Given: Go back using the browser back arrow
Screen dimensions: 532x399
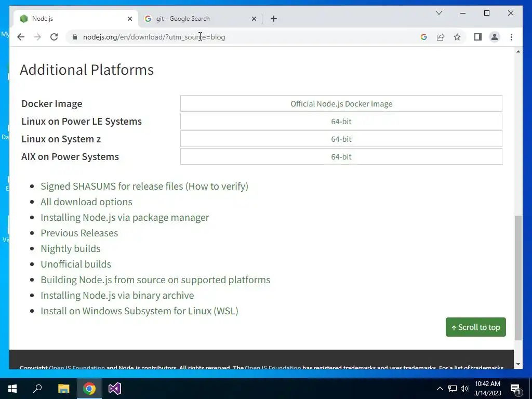Looking at the screenshot, I should [x=21, y=37].
